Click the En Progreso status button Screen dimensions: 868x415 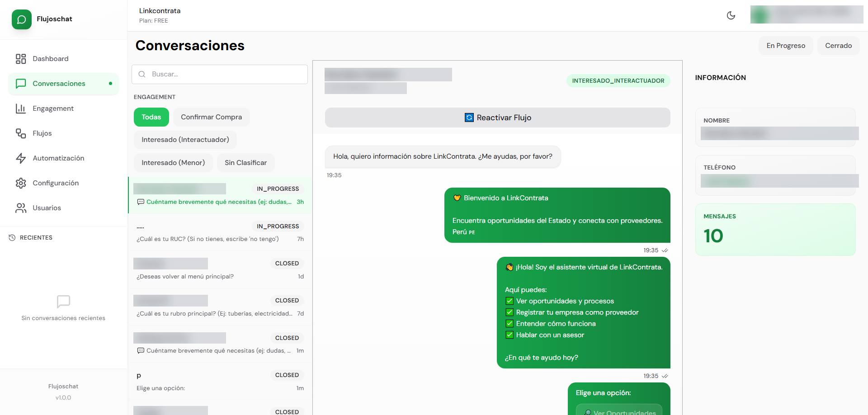coord(786,46)
